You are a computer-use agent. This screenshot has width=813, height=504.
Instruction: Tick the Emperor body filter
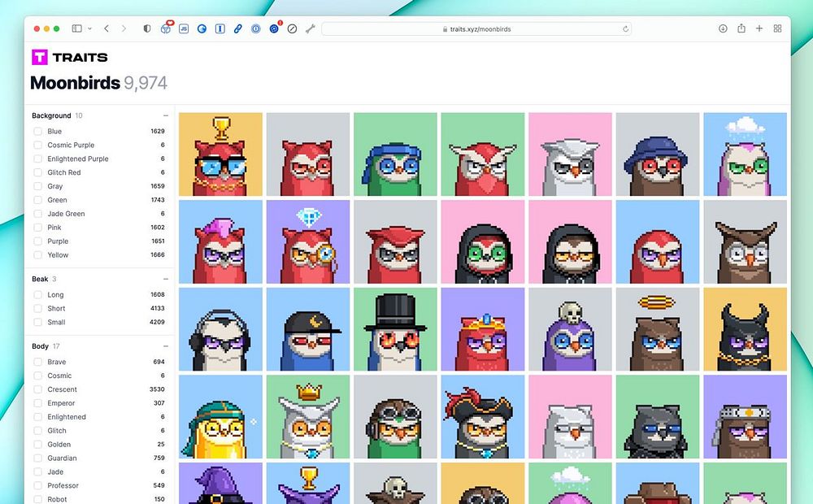pos(38,403)
